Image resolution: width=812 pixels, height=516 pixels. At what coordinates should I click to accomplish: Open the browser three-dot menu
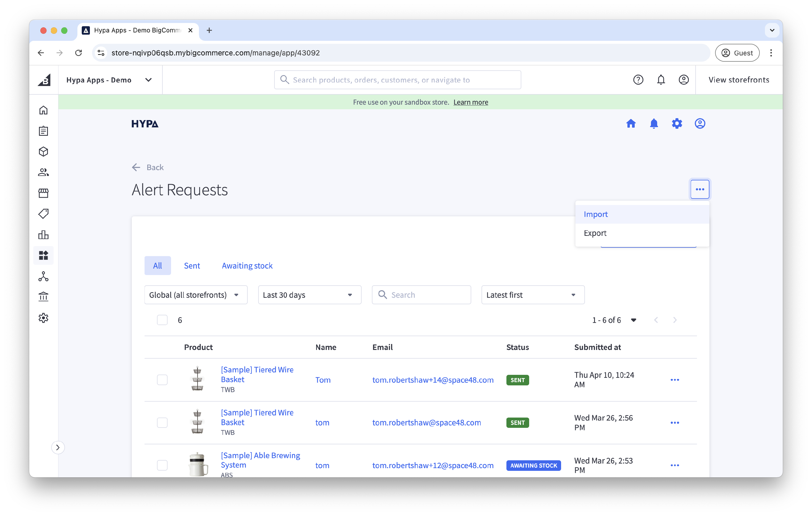771,53
